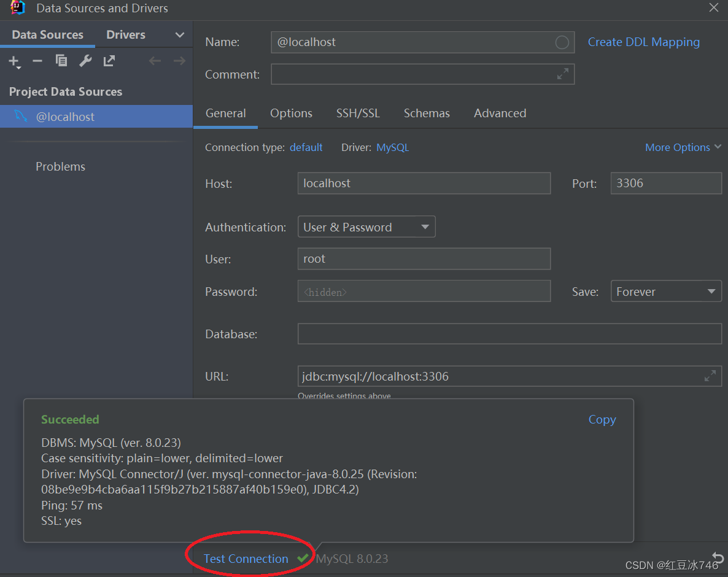Viewport: 728px width, 577px height.
Task: Click the Create DDL Mapping link
Action: (x=643, y=42)
